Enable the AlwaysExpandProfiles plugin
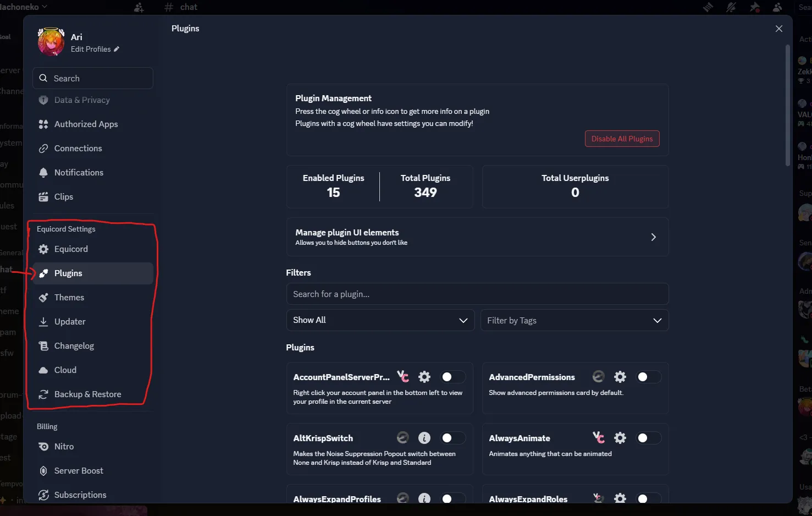This screenshot has height=516, width=812. coord(454,498)
